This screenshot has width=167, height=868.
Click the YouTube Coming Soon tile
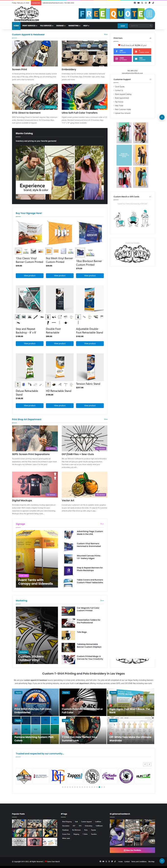pyautogui.click(x=142, y=51)
